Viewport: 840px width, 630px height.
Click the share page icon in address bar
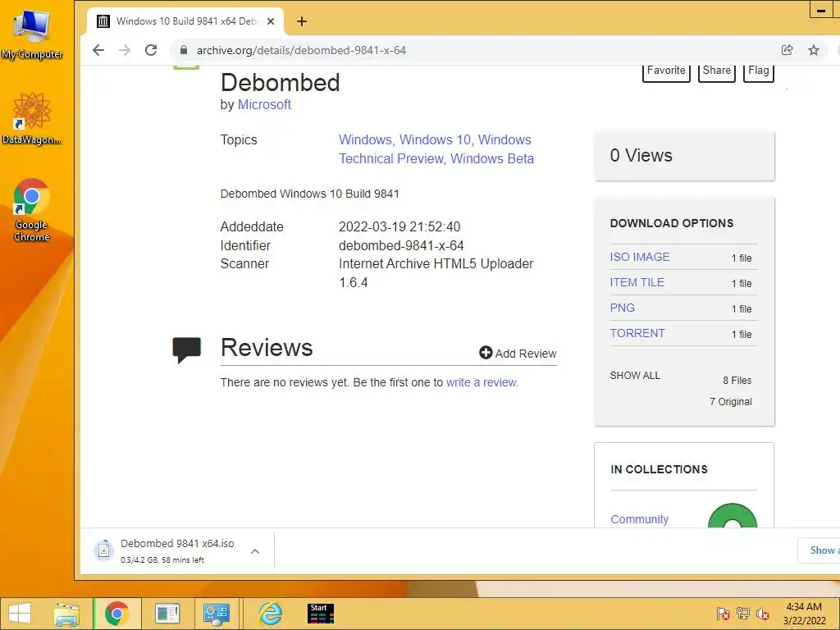pos(787,50)
